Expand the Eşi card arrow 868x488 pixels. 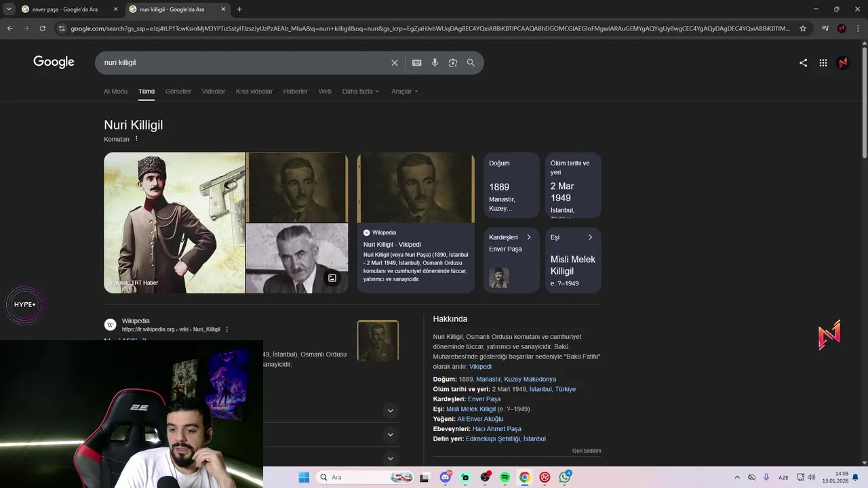click(x=590, y=237)
